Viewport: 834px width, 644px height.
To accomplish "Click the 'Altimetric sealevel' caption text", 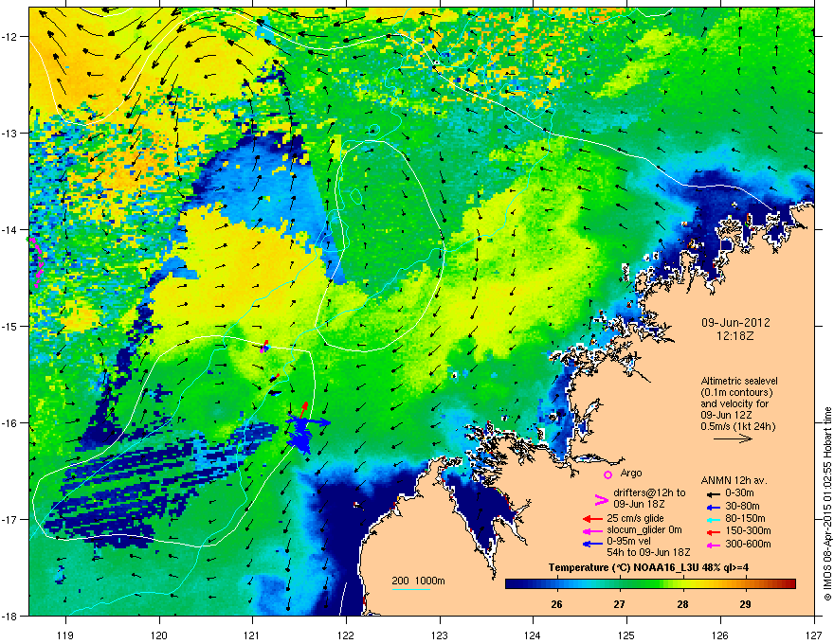I will pyautogui.click(x=739, y=381).
